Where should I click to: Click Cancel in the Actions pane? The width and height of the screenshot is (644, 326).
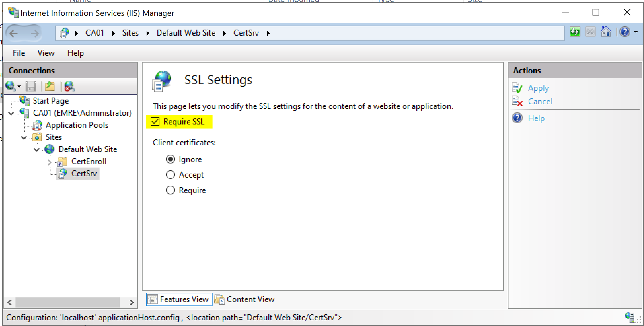coord(540,102)
